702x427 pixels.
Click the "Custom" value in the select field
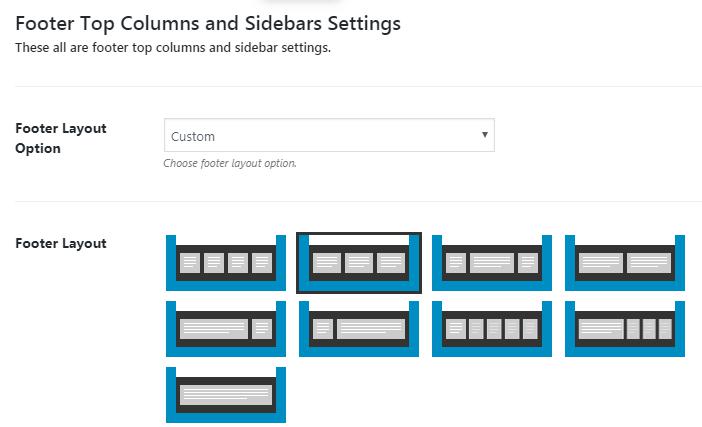tap(194, 136)
